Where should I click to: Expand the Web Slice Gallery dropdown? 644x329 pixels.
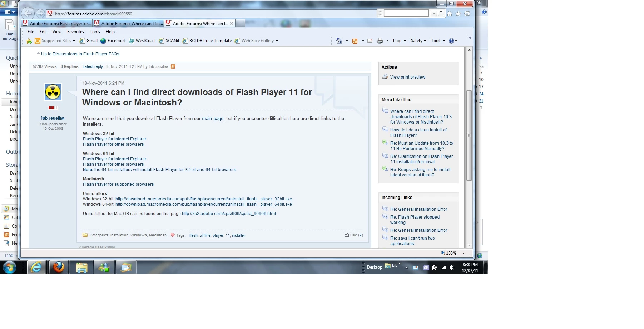click(277, 41)
